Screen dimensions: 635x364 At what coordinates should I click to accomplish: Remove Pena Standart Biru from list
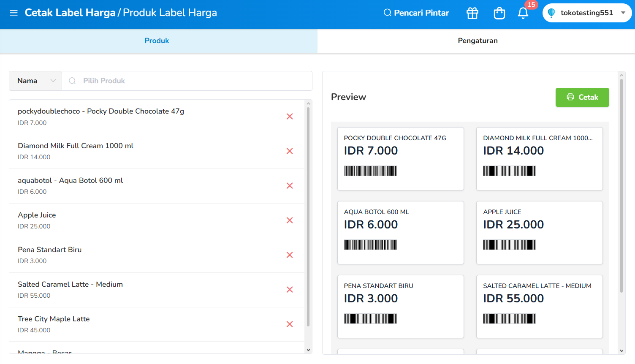[x=290, y=255]
